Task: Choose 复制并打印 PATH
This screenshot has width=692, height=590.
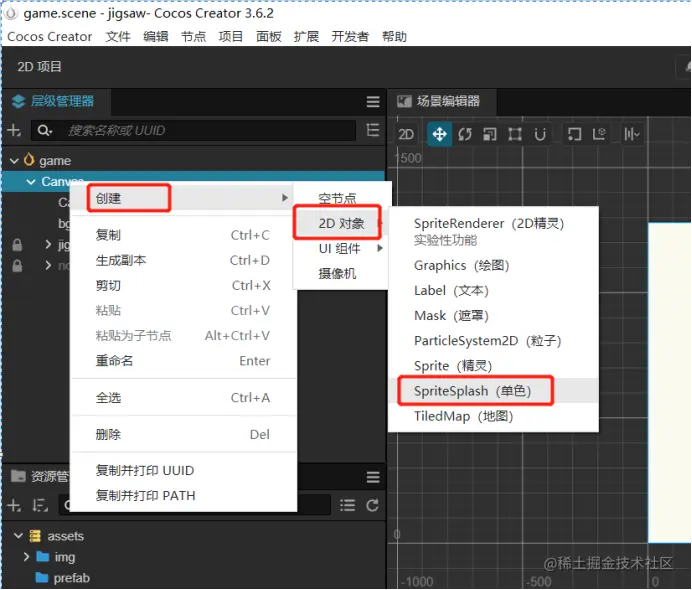Action: (x=183, y=496)
